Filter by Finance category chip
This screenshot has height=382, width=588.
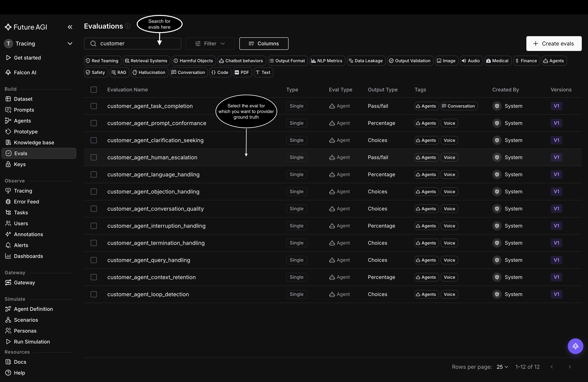click(526, 60)
